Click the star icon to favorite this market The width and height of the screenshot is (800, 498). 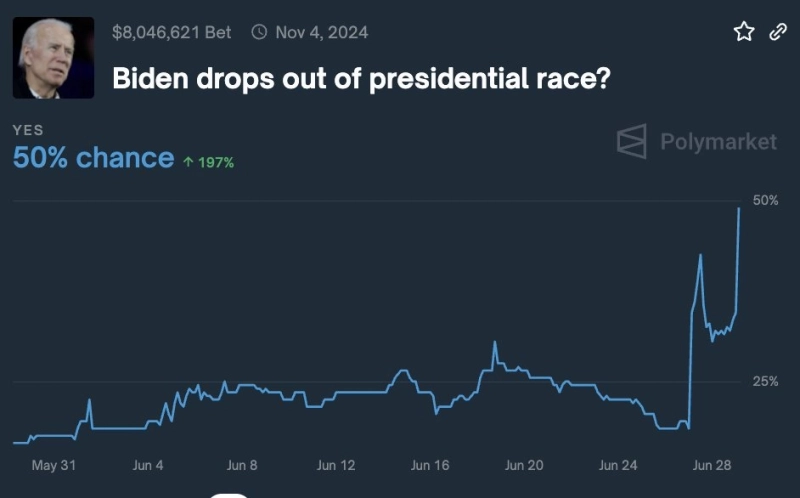[744, 32]
